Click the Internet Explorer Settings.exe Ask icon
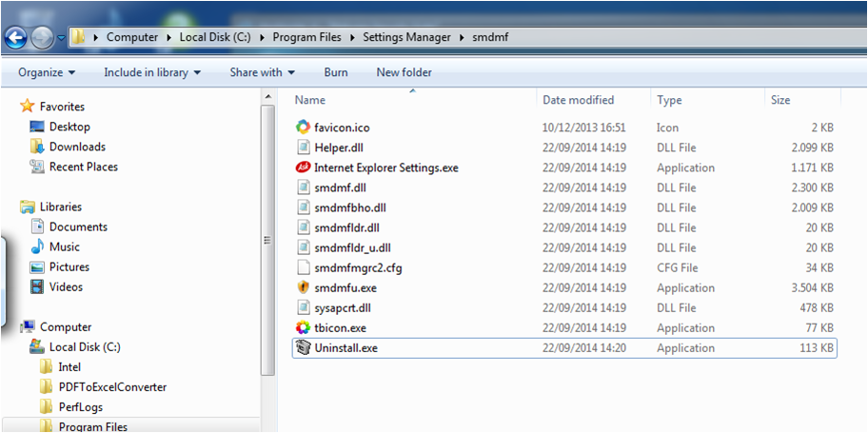 point(303,167)
